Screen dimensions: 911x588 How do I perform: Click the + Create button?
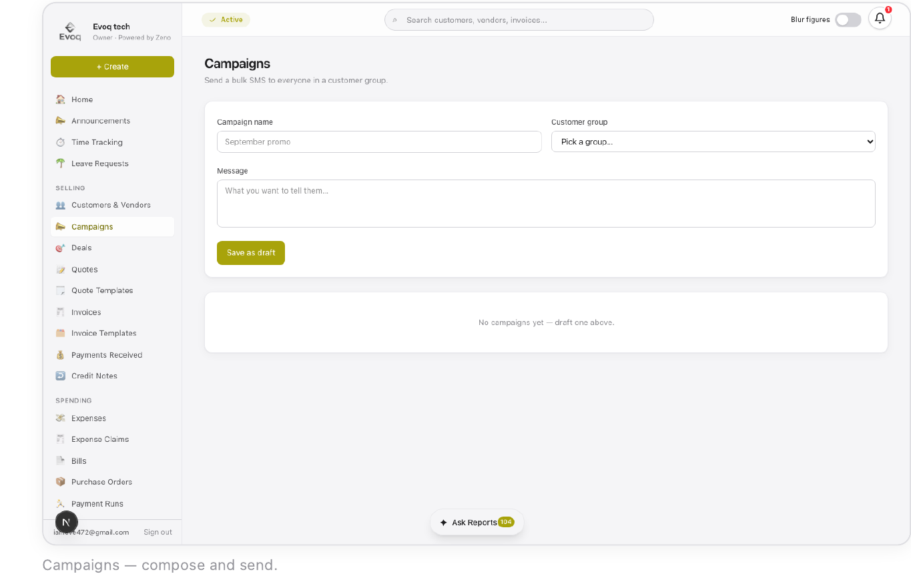(x=112, y=67)
